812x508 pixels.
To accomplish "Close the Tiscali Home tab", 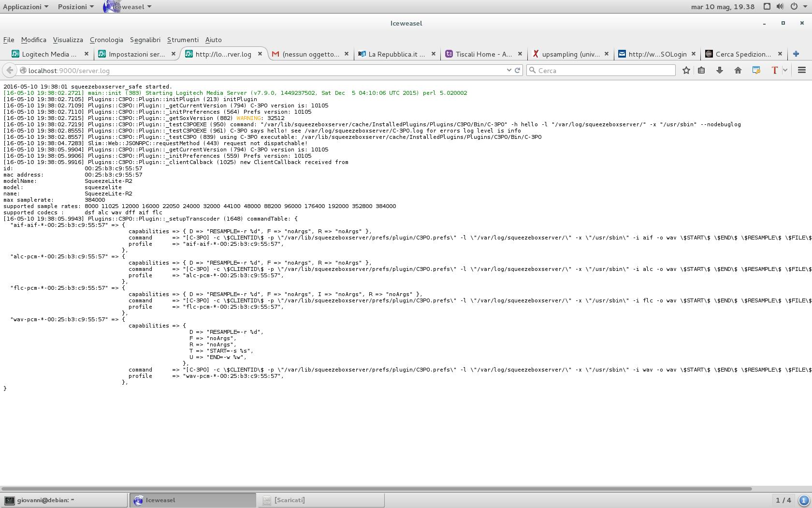I will pyautogui.click(x=520, y=54).
